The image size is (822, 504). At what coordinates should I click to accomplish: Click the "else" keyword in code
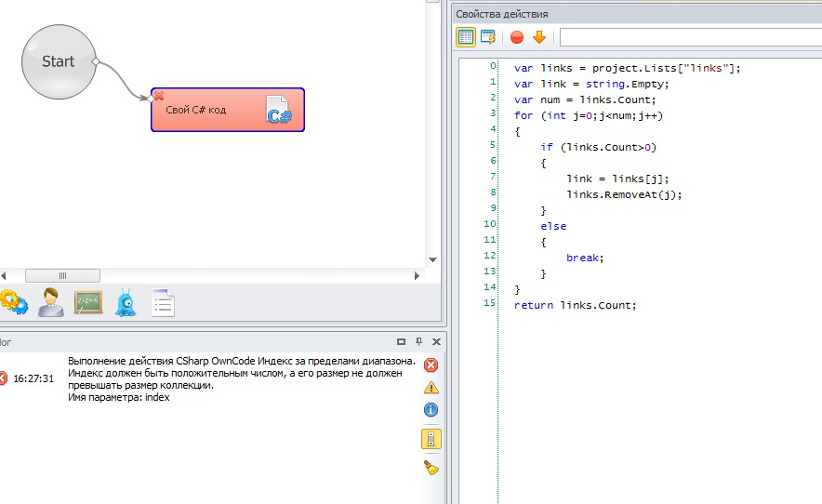[x=553, y=226]
